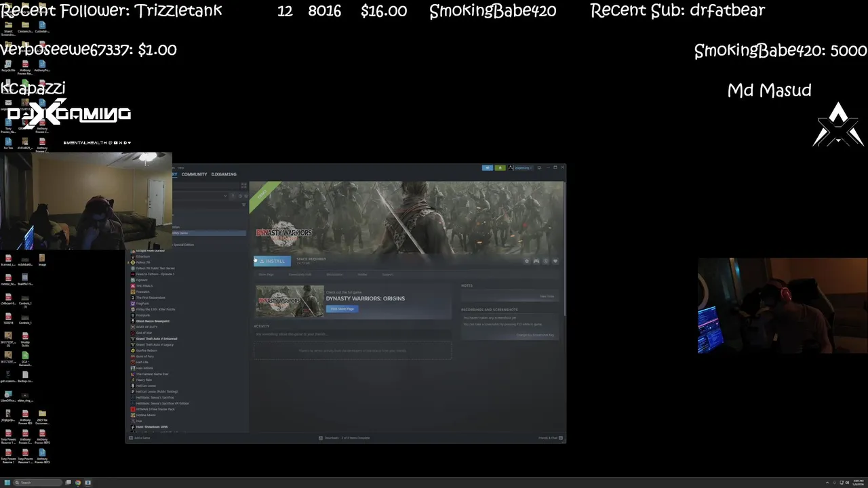Add game to favorites with heart icon
868x488 pixels.
point(555,261)
